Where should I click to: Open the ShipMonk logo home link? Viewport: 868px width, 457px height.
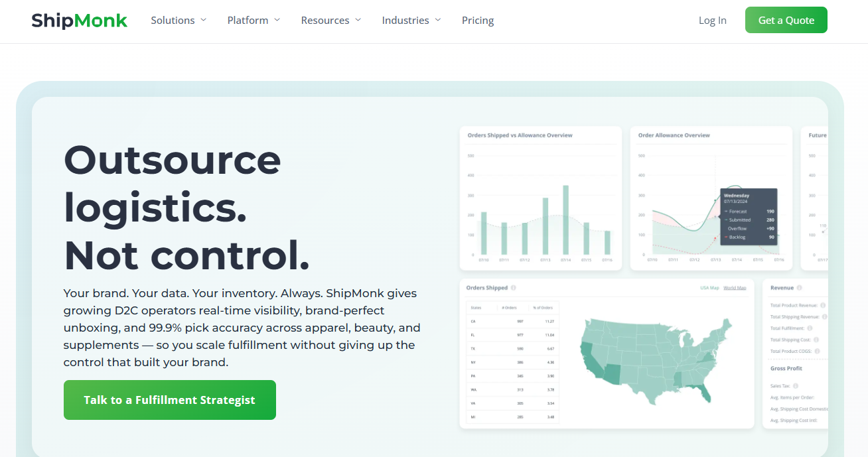[80, 21]
